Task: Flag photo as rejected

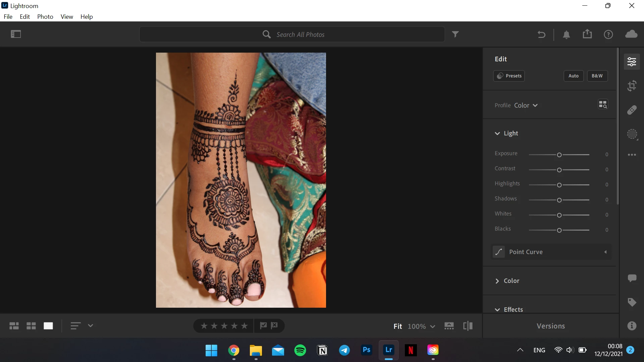Action: [275, 325]
